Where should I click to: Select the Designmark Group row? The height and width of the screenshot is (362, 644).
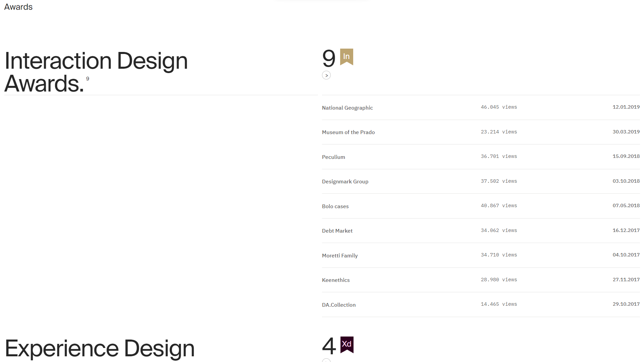[x=481, y=181]
